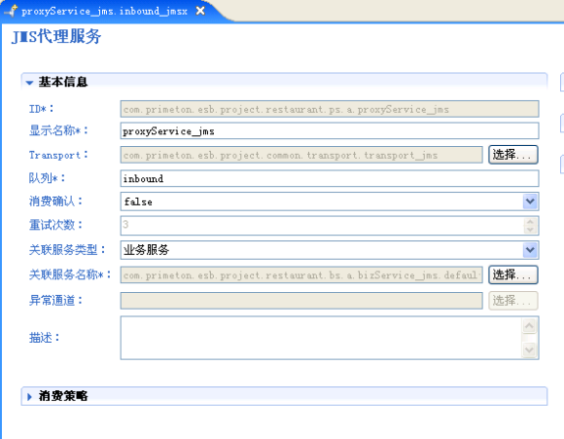Click the 异常通道 empty field
This screenshot has width=564, height=439.
[x=301, y=300]
